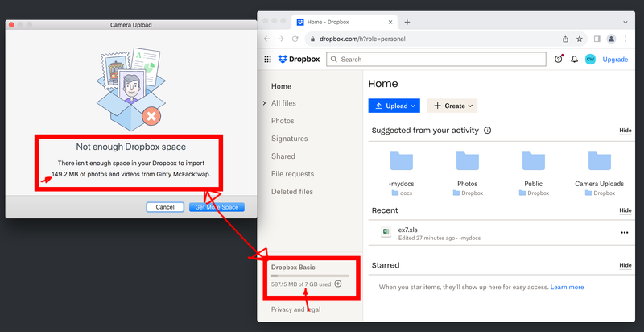Toggle the browser side panel icon
The width and height of the screenshot is (644, 332).
point(597,39)
